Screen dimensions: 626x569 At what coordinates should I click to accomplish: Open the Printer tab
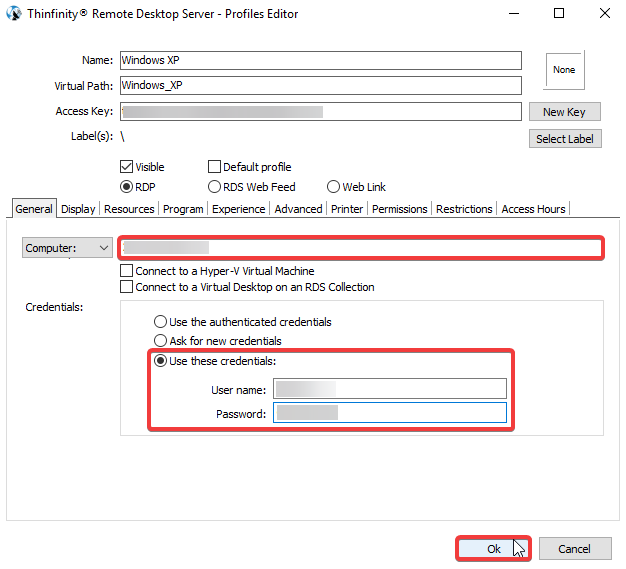pos(347,209)
